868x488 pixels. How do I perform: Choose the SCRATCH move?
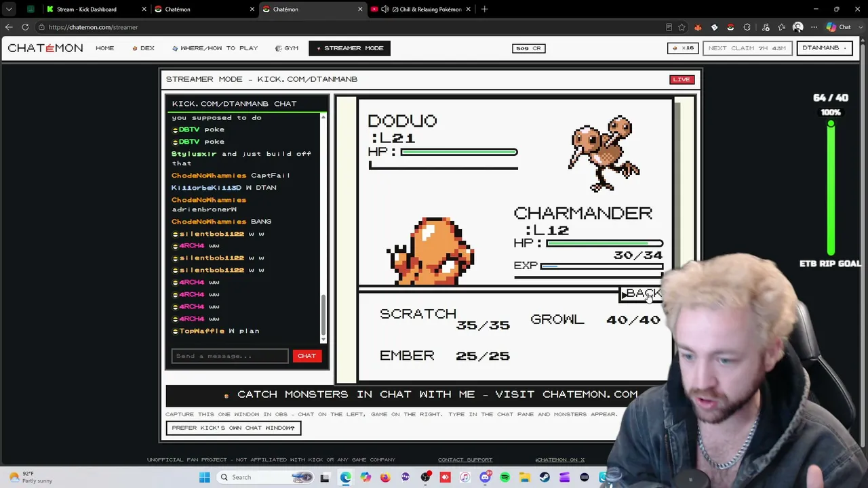(x=418, y=314)
